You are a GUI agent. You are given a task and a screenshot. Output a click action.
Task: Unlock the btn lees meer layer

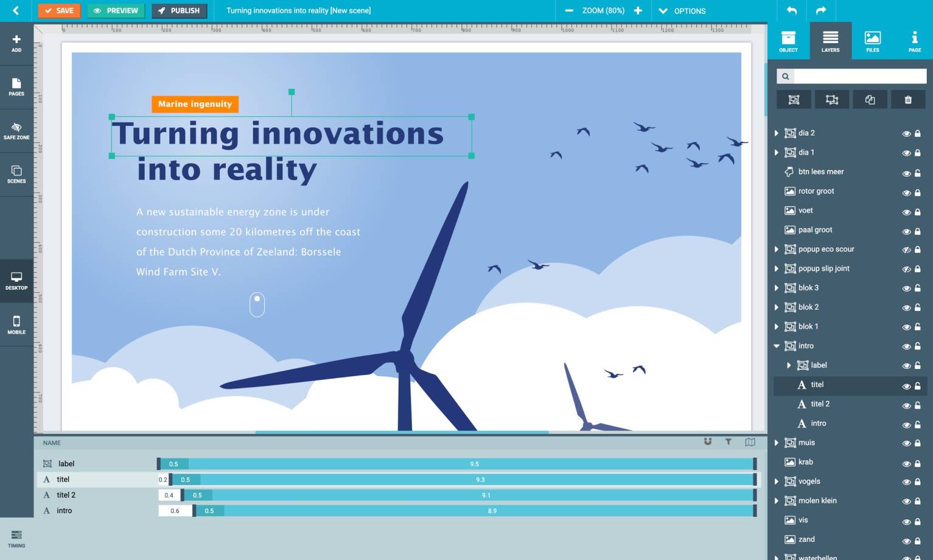coord(918,173)
